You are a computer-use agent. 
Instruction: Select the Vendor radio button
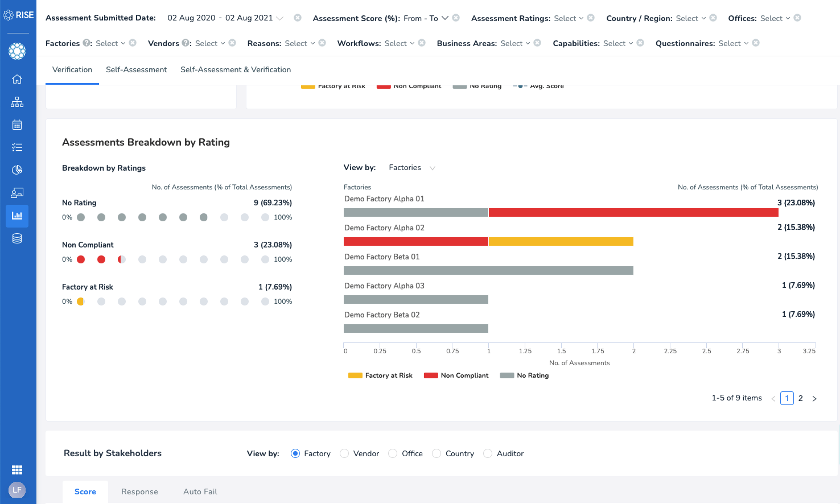(x=344, y=453)
